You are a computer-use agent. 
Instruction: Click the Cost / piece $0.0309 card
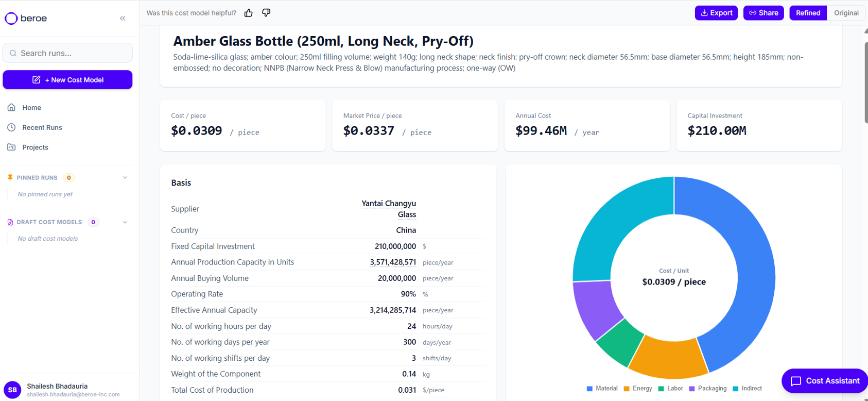(x=243, y=125)
